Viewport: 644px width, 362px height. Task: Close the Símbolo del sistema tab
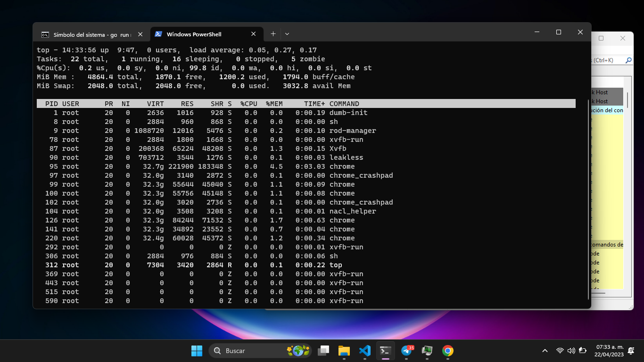point(140,33)
